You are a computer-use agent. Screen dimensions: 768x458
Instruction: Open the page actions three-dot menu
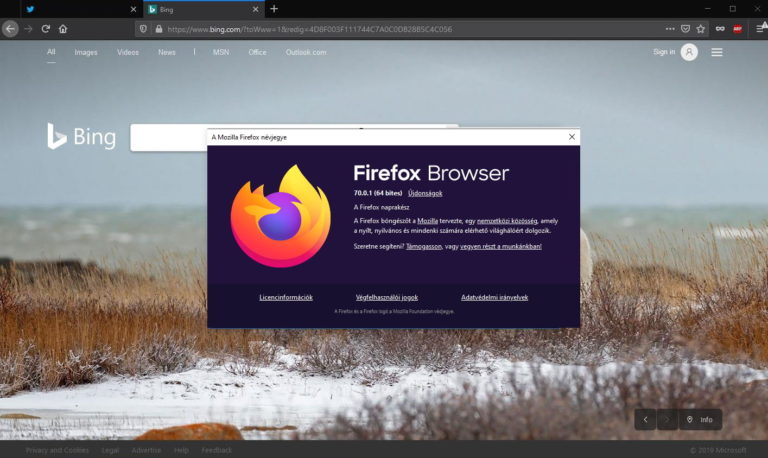click(x=670, y=29)
